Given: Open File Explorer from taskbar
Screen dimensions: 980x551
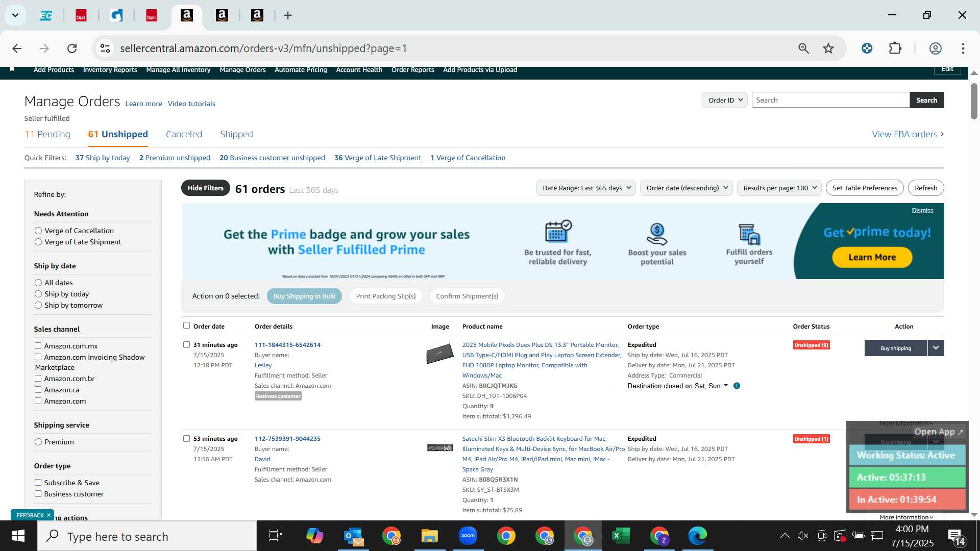Looking at the screenshot, I should [x=430, y=536].
